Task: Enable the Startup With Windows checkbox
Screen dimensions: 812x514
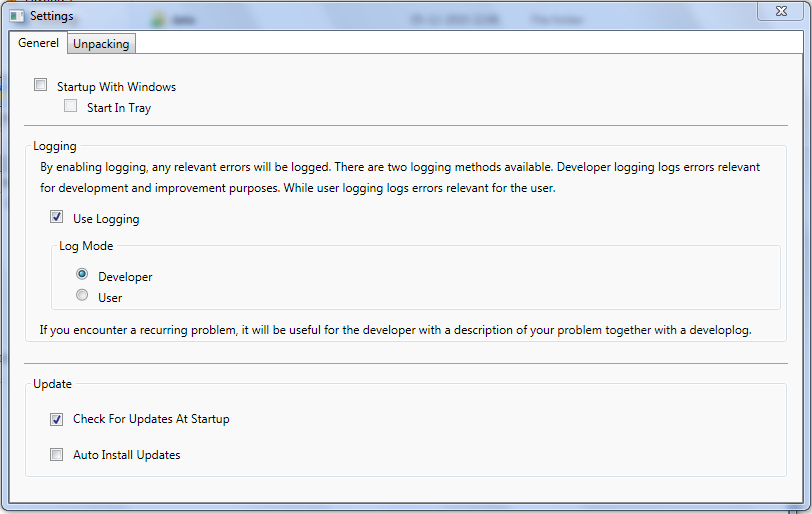Action: 41,86
